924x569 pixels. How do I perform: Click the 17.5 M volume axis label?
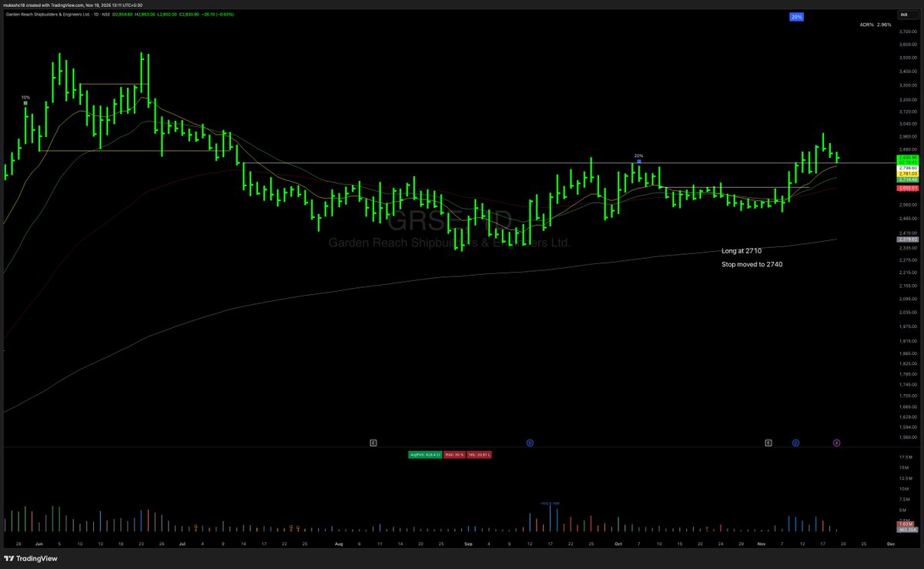click(x=904, y=457)
